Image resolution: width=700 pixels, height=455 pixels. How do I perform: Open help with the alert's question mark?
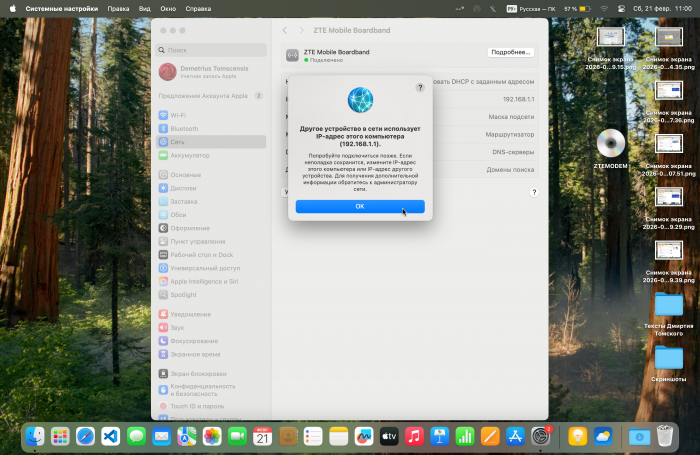[x=419, y=88]
